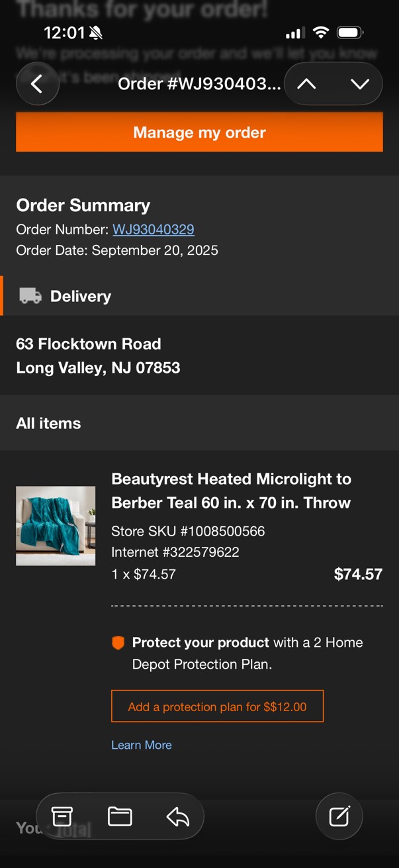
Task: Tap the reply arrow icon
Action: click(177, 816)
